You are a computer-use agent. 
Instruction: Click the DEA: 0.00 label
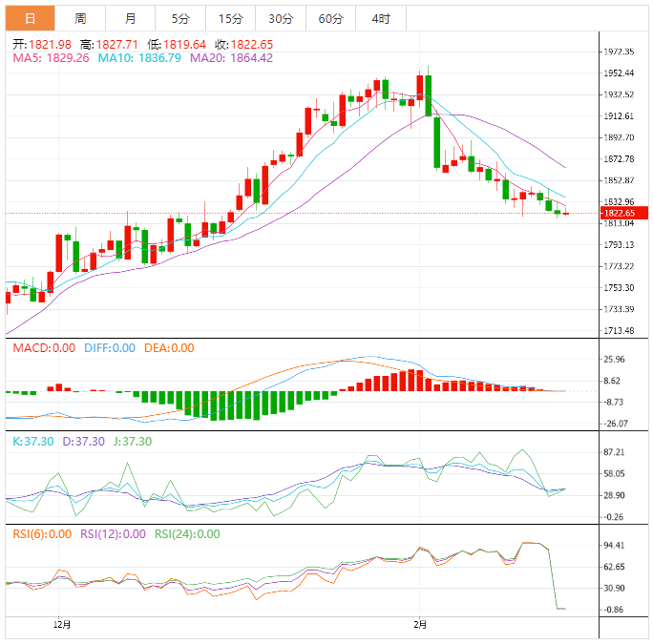[169, 348]
